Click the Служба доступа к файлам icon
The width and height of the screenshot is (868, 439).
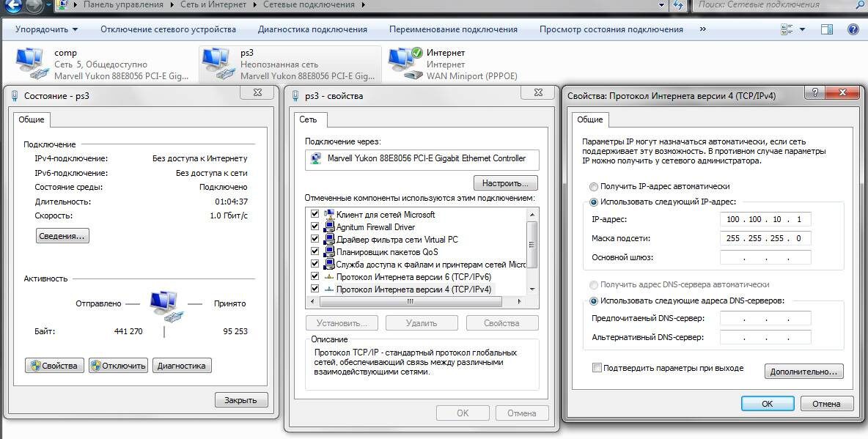[329, 264]
